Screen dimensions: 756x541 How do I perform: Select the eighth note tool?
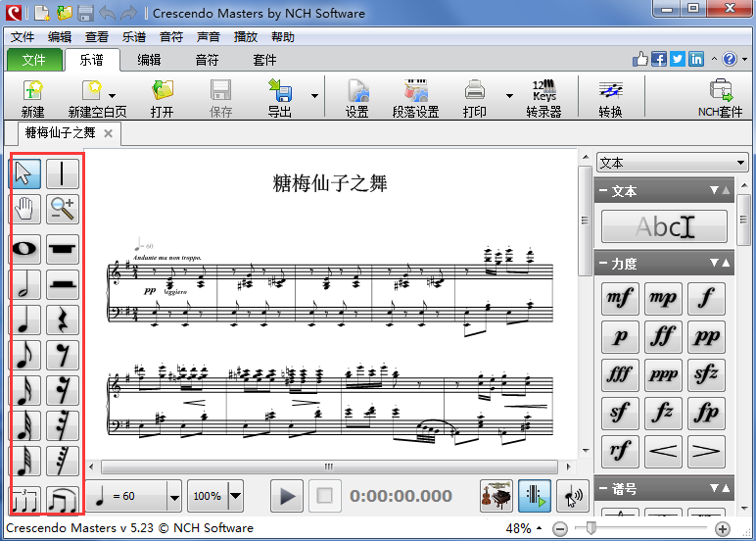(x=24, y=355)
